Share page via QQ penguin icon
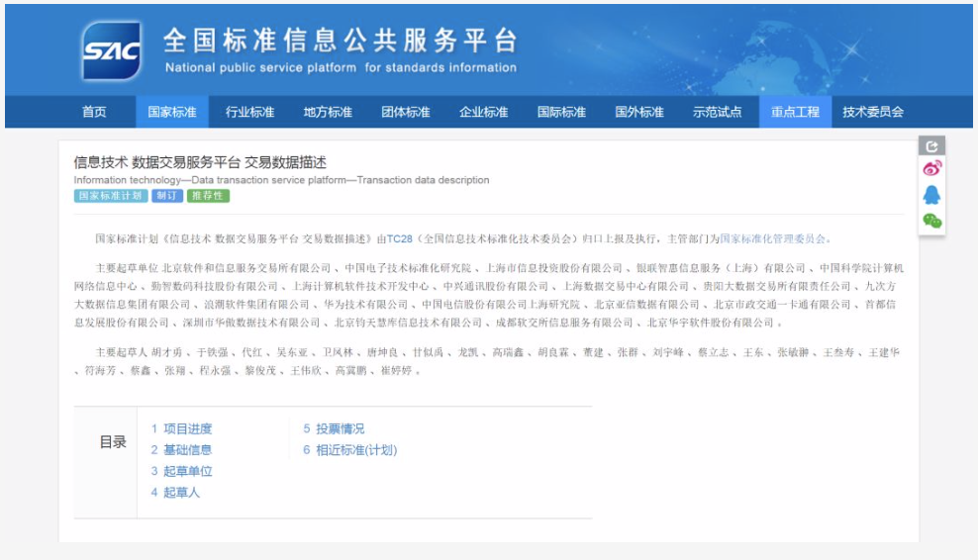 coord(931,195)
